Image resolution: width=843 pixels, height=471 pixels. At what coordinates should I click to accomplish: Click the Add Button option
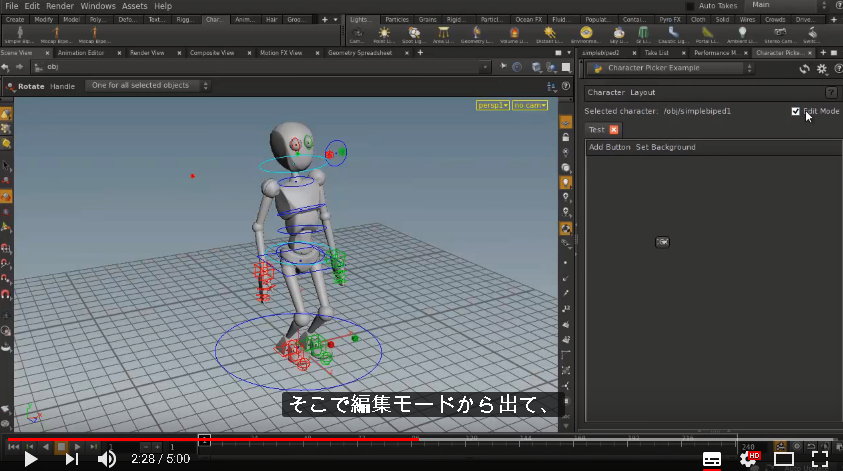pos(609,147)
